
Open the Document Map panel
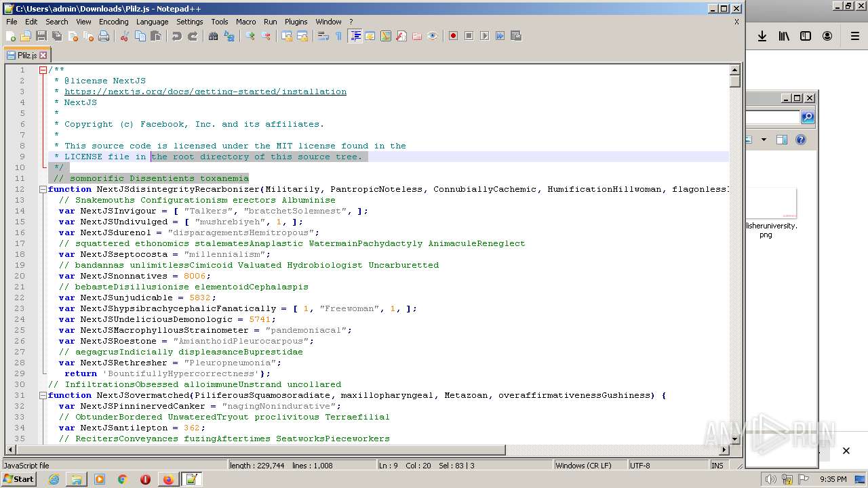coord(386,36)
